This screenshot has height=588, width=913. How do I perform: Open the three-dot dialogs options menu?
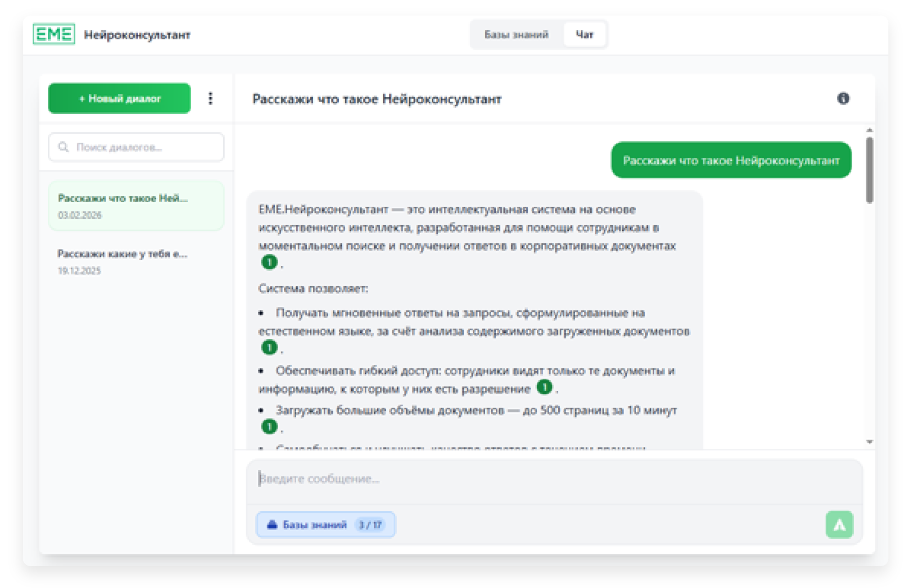pos(210,99)
